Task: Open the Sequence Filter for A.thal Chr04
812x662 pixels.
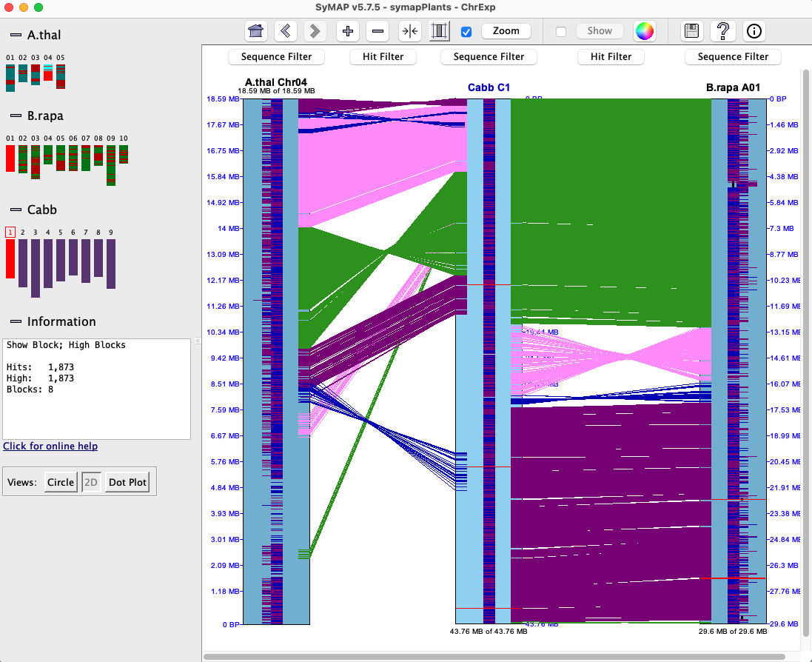Action: 276,57
